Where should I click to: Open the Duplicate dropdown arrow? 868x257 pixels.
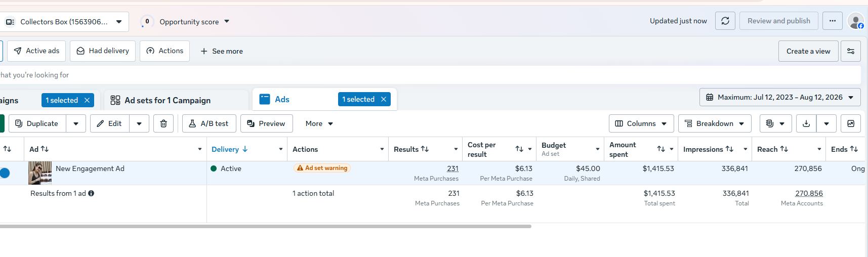click(x=76, y=123)
